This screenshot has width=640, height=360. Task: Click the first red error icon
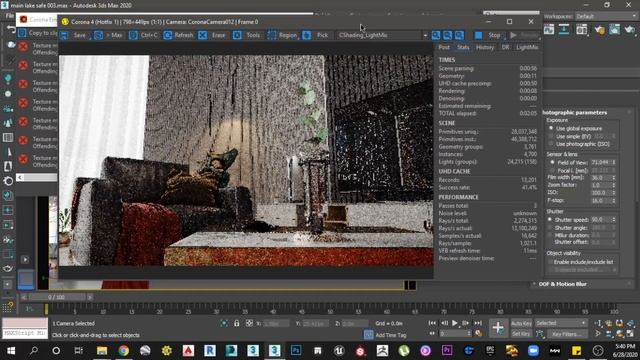click(x=23, y=47)
